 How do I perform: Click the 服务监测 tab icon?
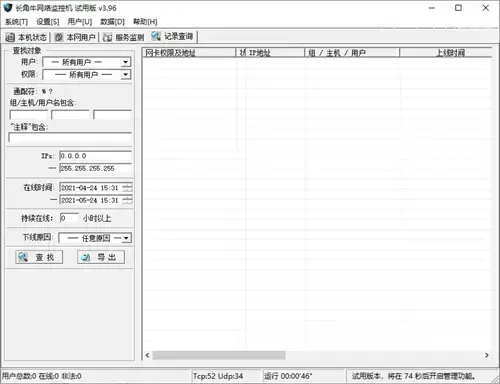point(107,37)
